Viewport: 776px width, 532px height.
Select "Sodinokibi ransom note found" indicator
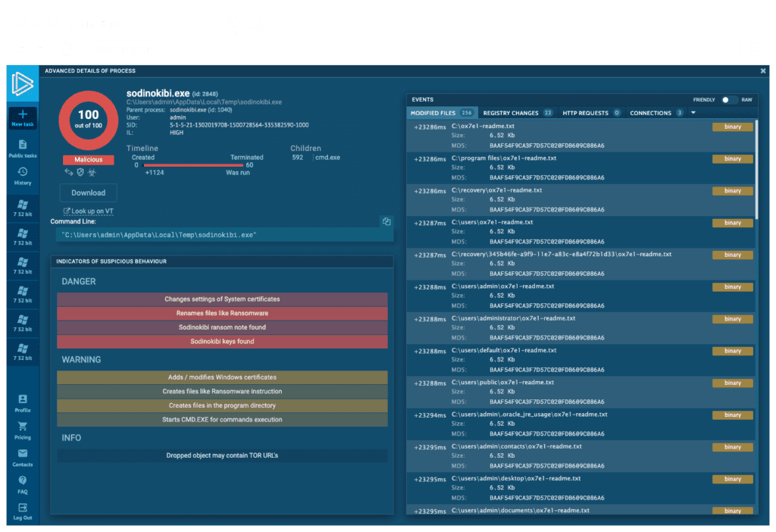(x=222, y=327)
